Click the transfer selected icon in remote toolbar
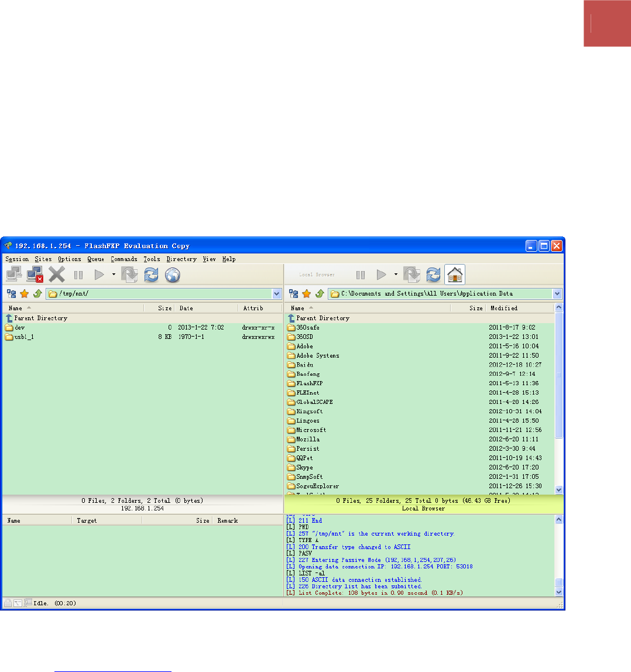 click(x=129, y=275)
